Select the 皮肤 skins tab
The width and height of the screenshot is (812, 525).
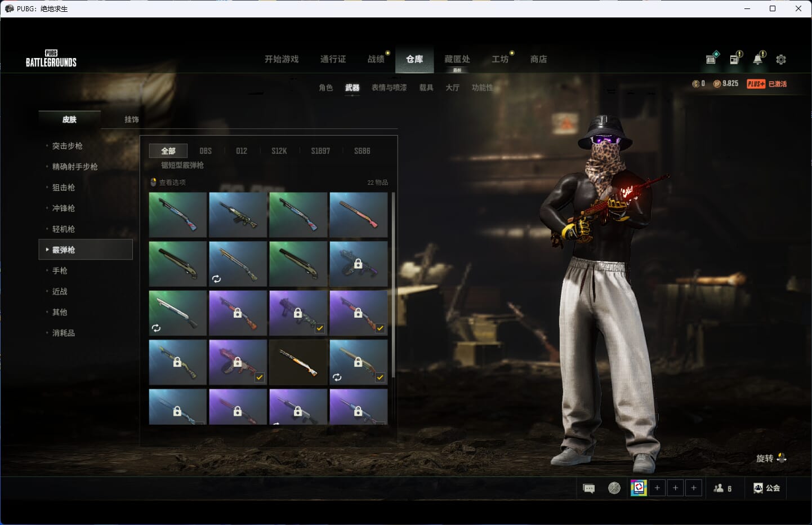(69, 119)
